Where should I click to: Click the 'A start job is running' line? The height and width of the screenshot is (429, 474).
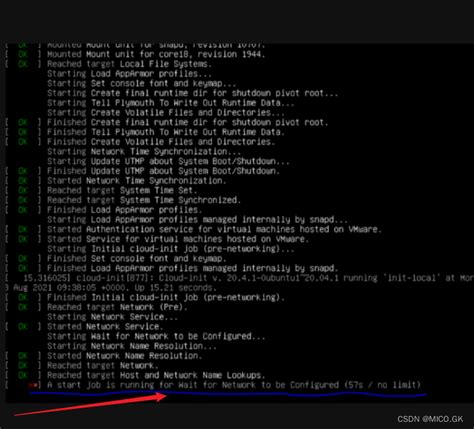pyautogui.click(x=234, y=385)
